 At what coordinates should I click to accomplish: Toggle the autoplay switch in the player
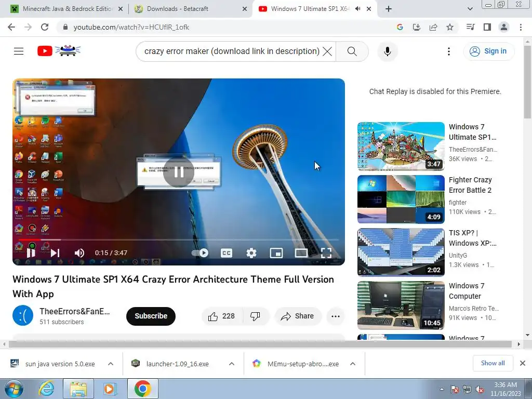(200, 253)
